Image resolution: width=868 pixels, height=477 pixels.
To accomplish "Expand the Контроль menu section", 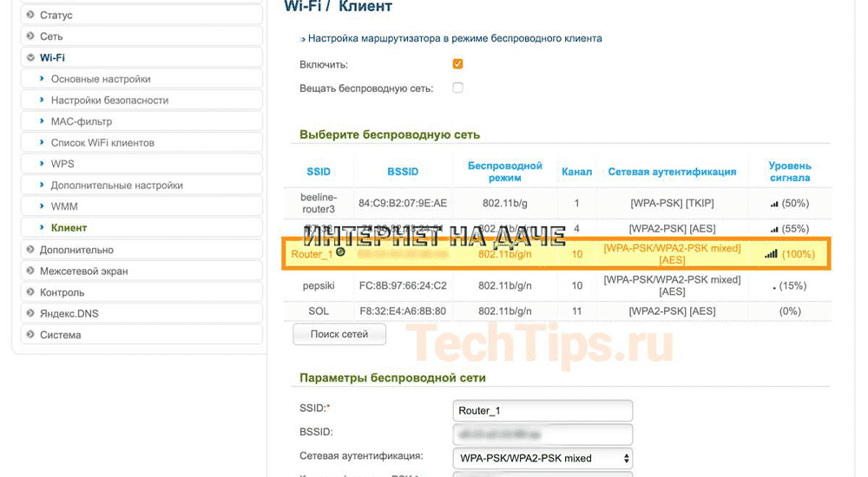I will (x=141, y=292).
